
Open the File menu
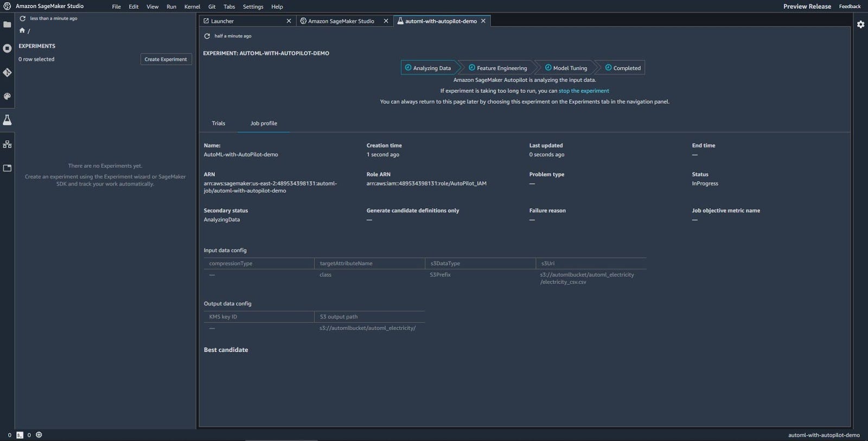click(x=116, y=7)
